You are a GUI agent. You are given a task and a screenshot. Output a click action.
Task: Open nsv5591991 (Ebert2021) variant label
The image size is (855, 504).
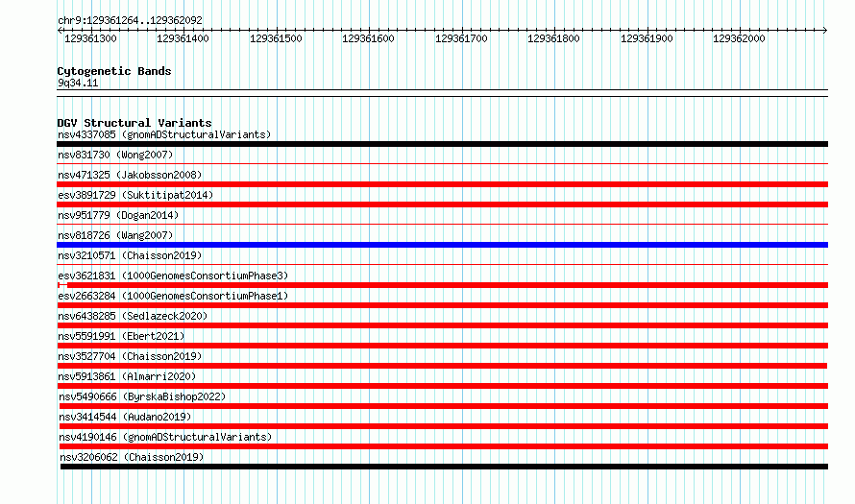point(121,336)
